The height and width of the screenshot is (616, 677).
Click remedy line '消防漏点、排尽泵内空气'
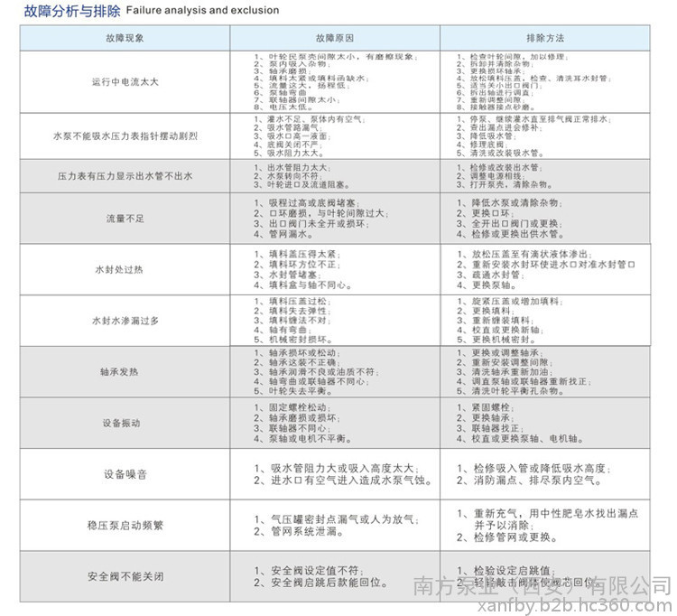[x=529, y=480]
